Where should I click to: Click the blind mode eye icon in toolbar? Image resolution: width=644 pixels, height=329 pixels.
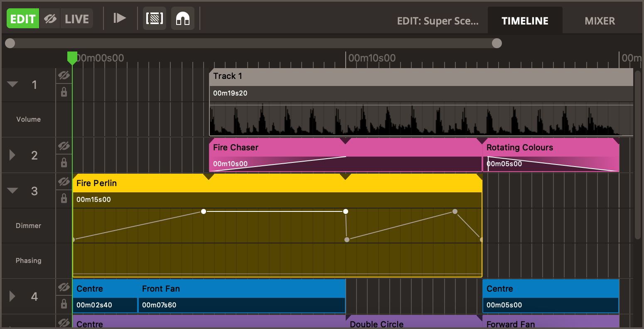[50, 19]
